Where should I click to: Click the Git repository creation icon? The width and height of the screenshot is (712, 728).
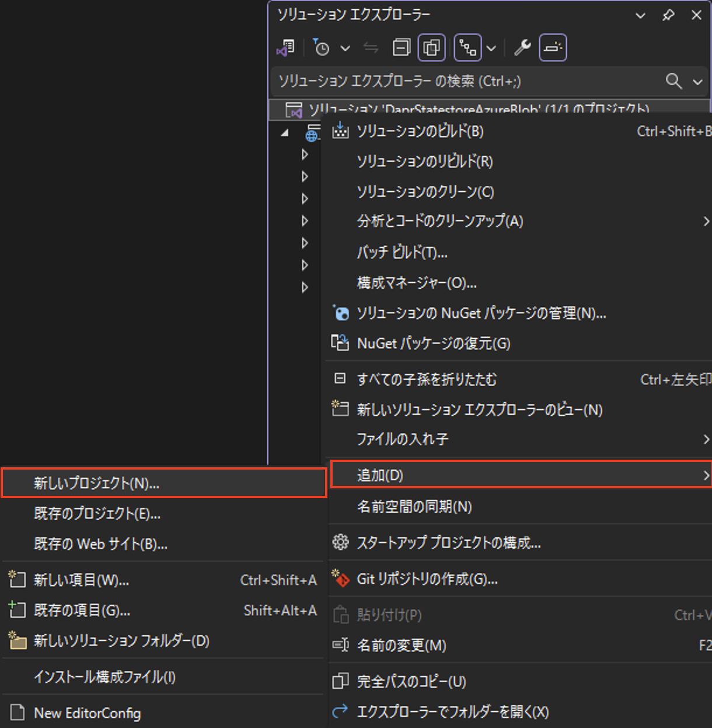coord(340,578)
